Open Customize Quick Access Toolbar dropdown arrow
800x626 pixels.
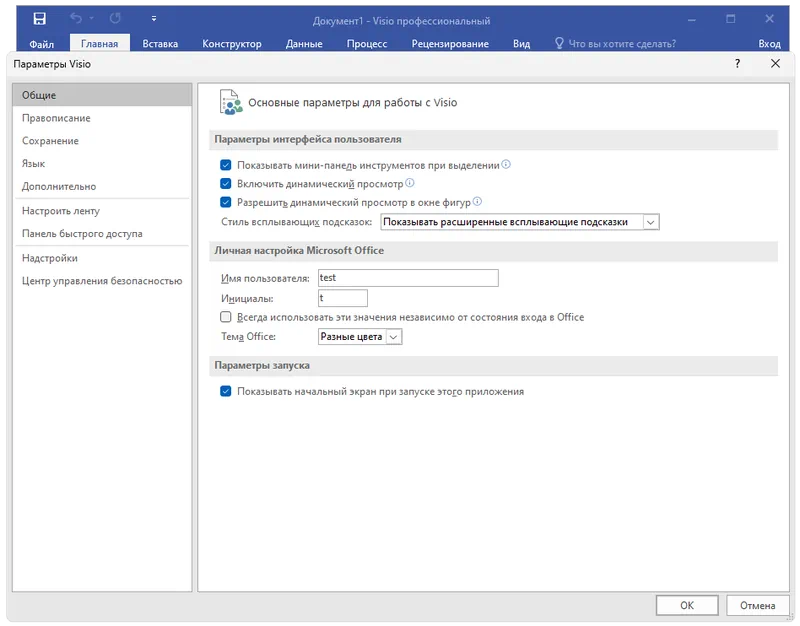(153, 19)
